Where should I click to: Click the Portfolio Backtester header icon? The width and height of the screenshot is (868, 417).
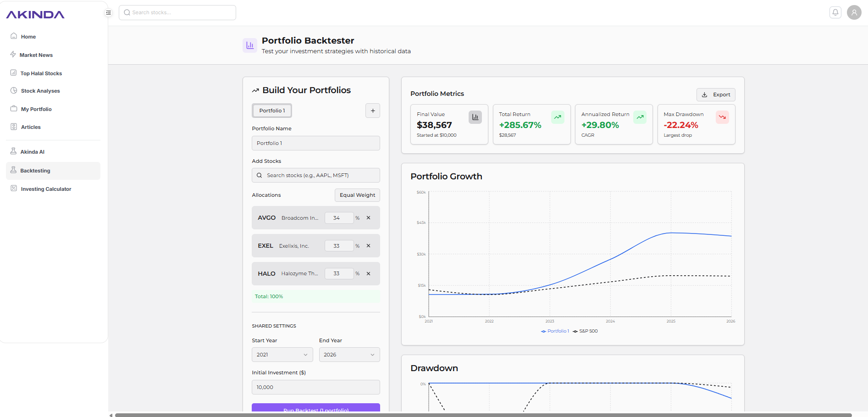point(250,45)
